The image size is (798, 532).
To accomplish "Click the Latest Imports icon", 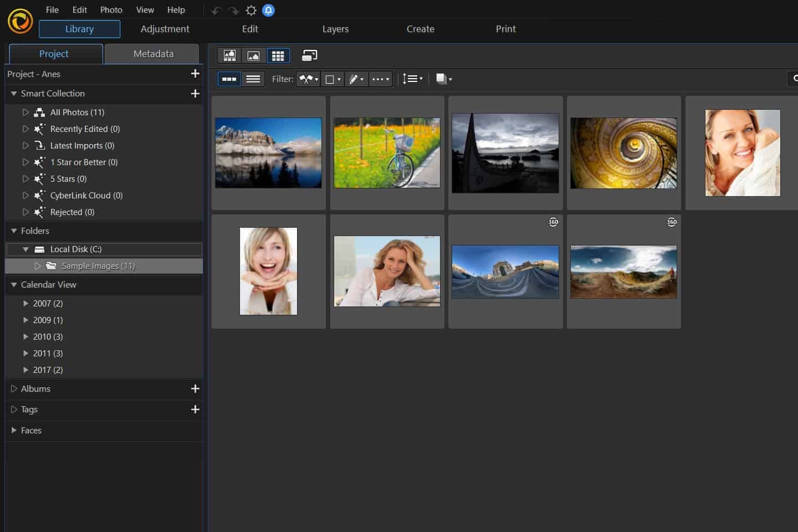I will click(39, 146).
